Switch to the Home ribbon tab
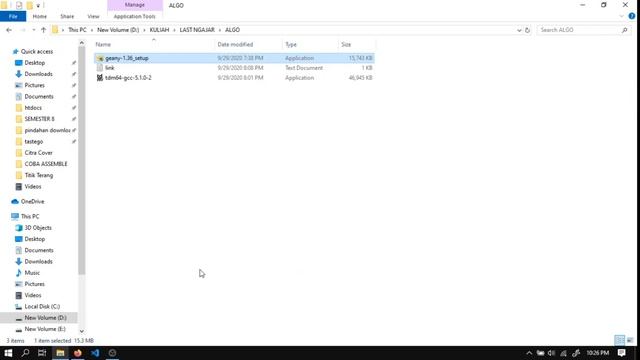 click(x=40, y=16)
